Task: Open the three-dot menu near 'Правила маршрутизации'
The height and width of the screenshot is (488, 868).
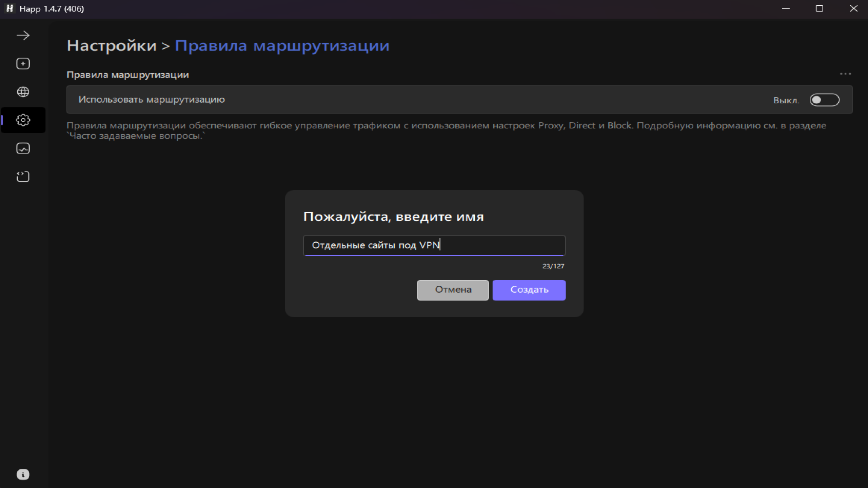Action: click(x=846, y=74)
